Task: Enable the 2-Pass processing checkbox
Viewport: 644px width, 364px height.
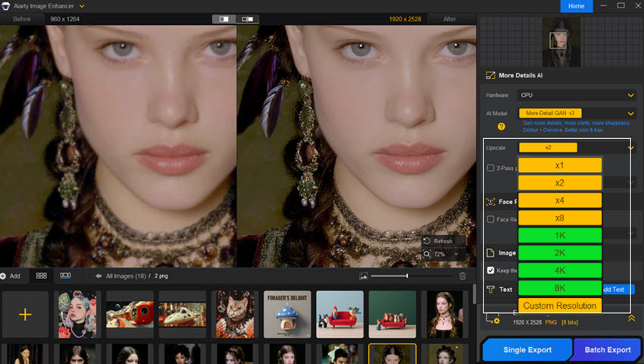Action: pos(491,168)
